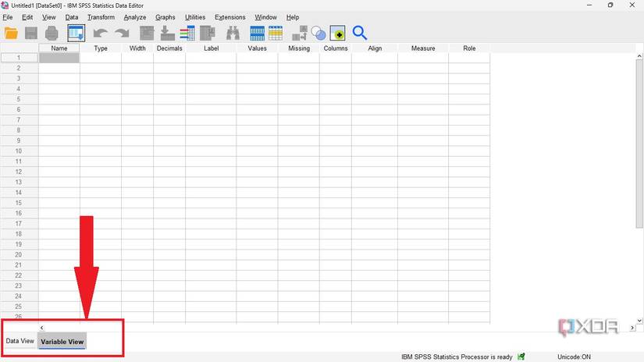Switch to the Data View tab
Screen dimensions: 644x362
point(20,341)
